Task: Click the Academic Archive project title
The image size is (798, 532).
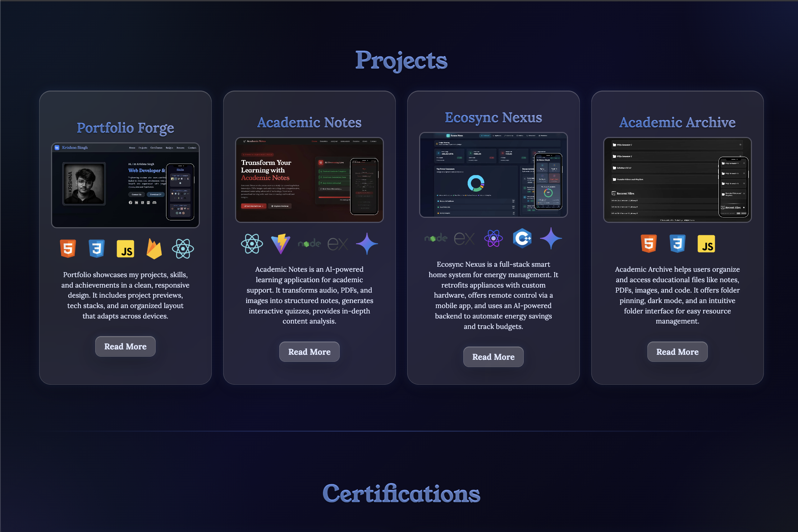Action: click(677, 123)
